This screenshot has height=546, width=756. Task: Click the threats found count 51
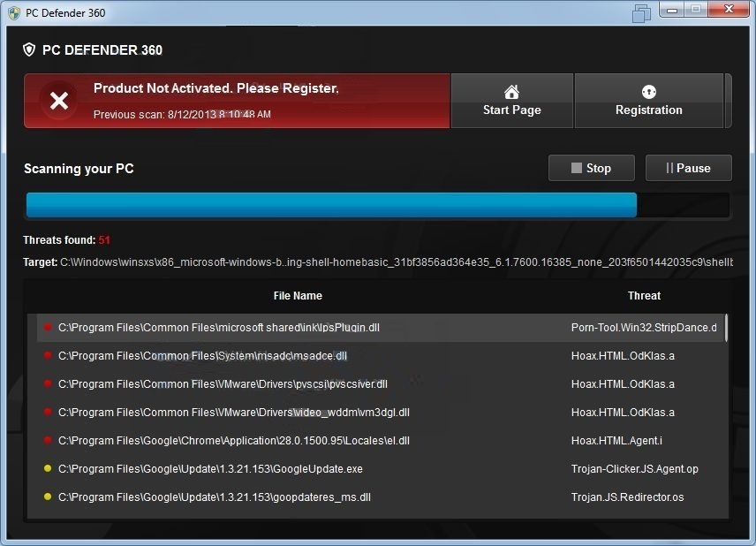point(104,239)
